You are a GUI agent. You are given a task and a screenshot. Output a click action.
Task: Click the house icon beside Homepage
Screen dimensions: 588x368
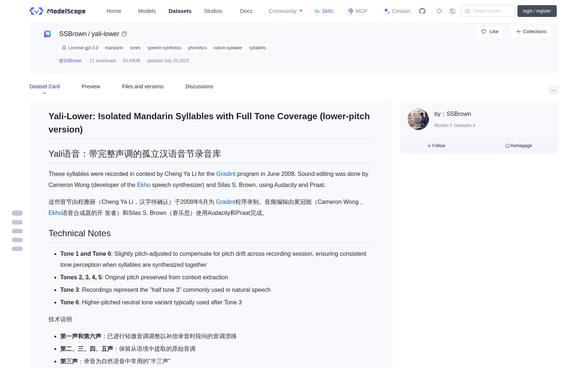508,146
